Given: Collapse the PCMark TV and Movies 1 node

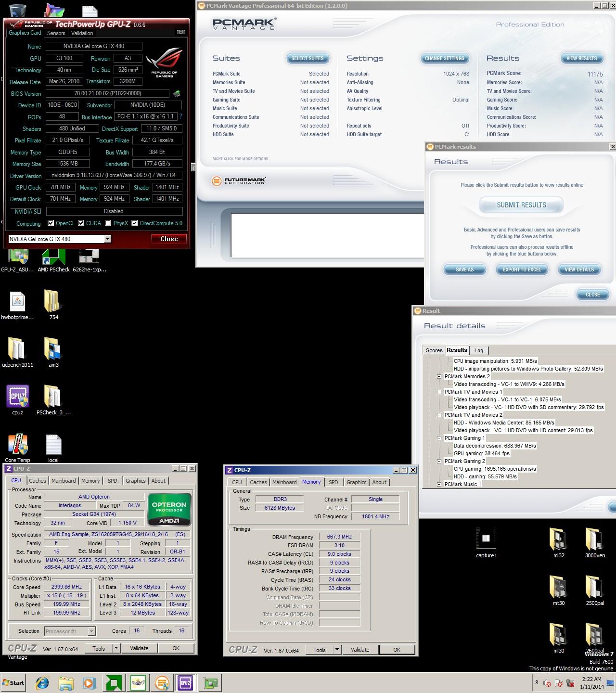Looking at the screenshot, I should pos(439,392).
